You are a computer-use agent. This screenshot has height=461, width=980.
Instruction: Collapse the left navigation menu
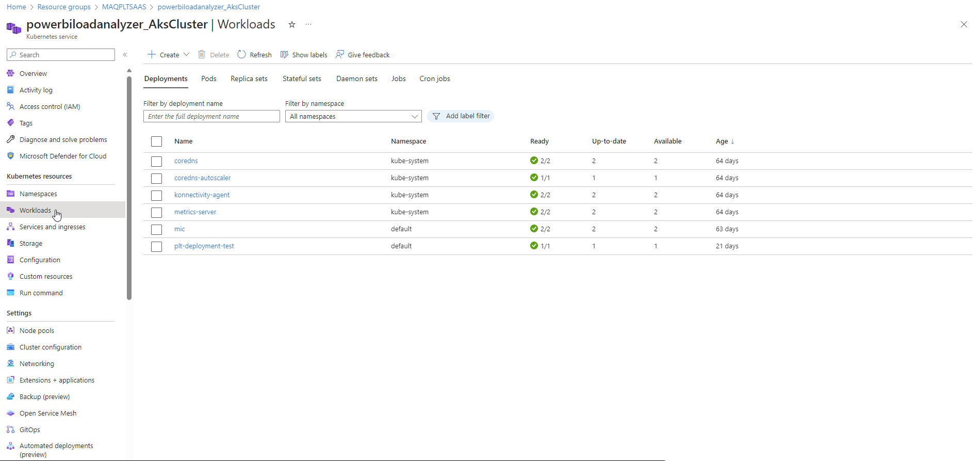tap(125, 55)
